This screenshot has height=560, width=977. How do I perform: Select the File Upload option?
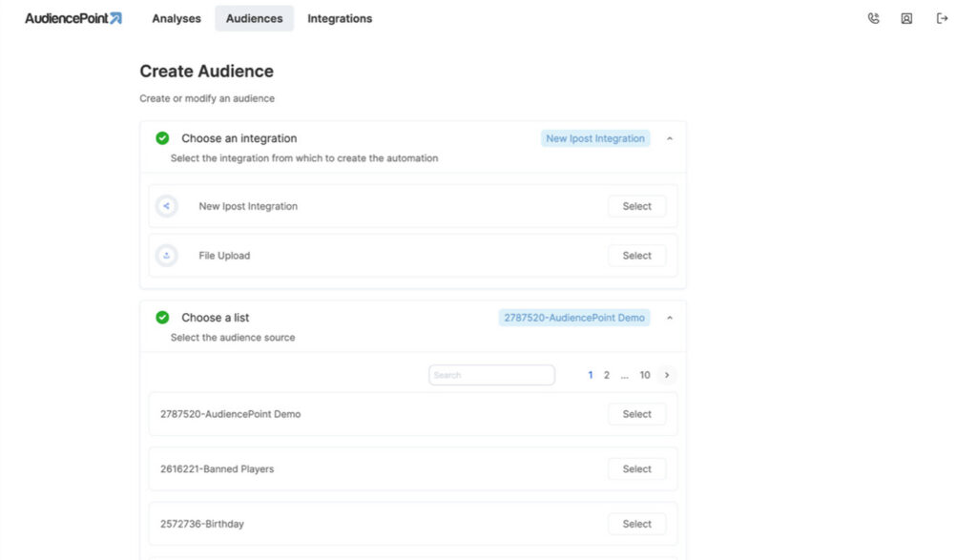pos(636,256)
